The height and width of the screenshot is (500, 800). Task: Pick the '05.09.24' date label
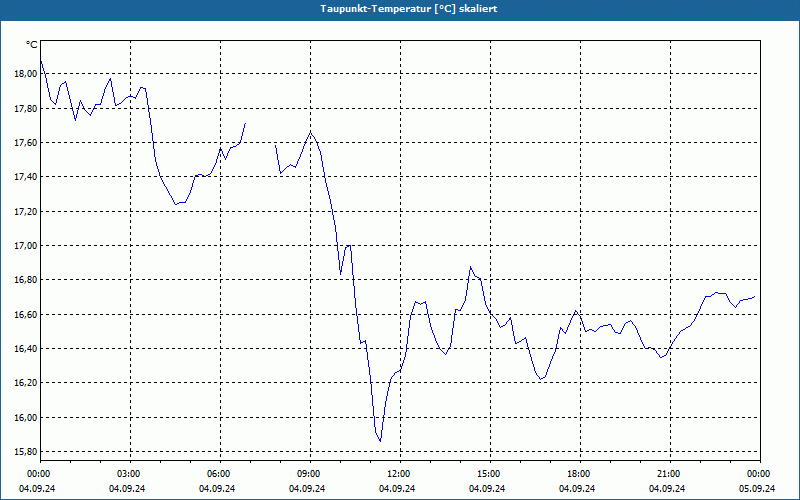pos(757,489)
